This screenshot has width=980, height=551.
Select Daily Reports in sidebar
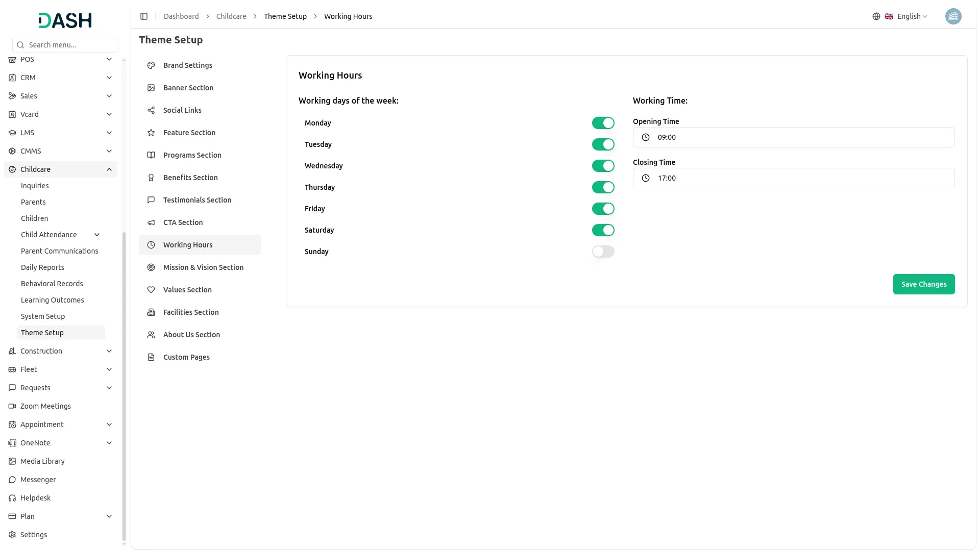coord(42,267)
